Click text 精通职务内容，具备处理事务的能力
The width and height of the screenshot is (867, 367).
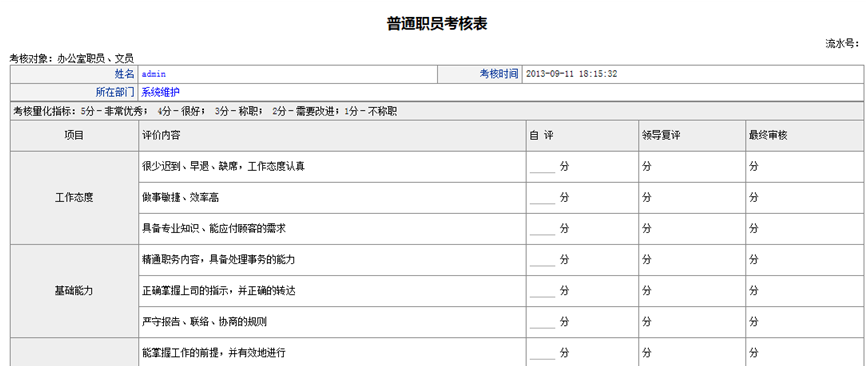coord(218,260)
